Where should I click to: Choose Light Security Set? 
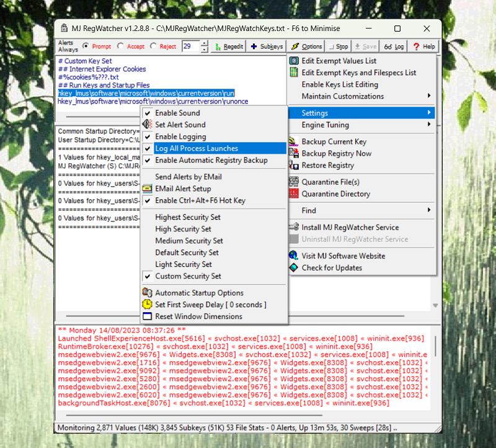tap(214, 264)
